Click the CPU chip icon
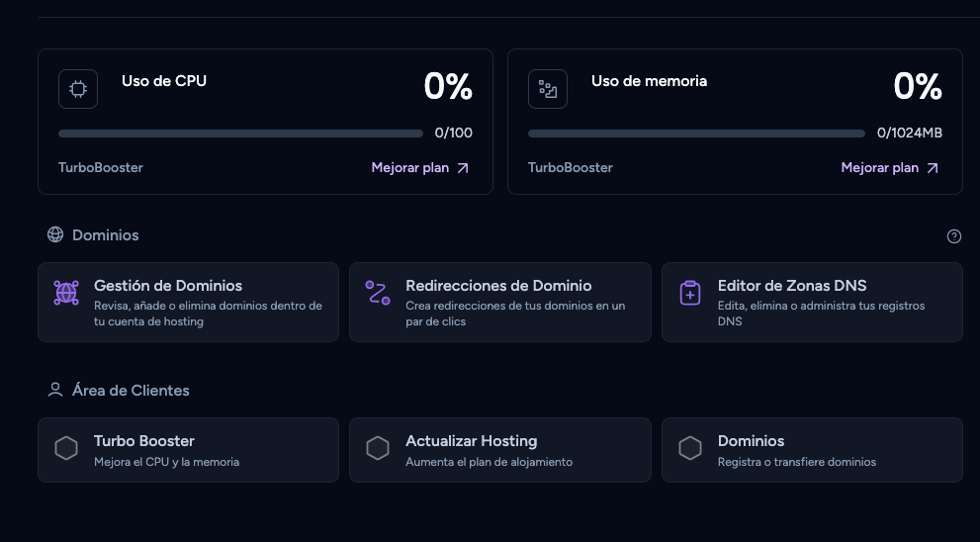 78,89
